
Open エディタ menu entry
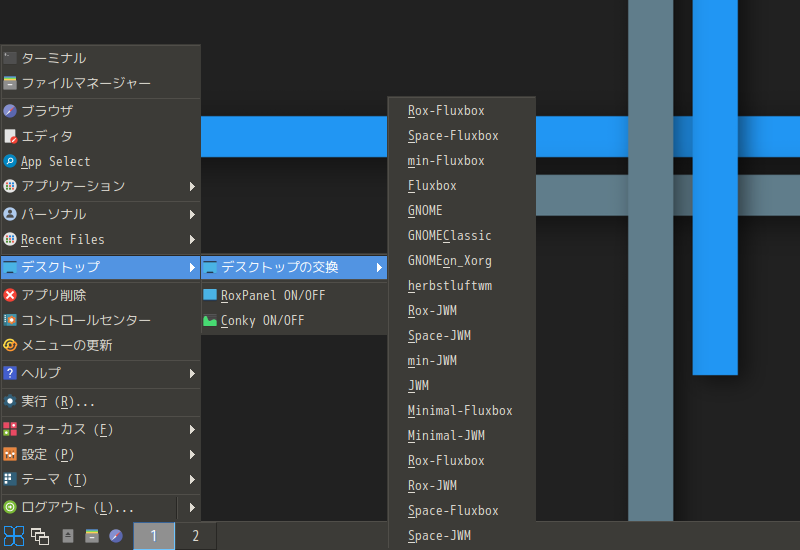pos(101,136)
